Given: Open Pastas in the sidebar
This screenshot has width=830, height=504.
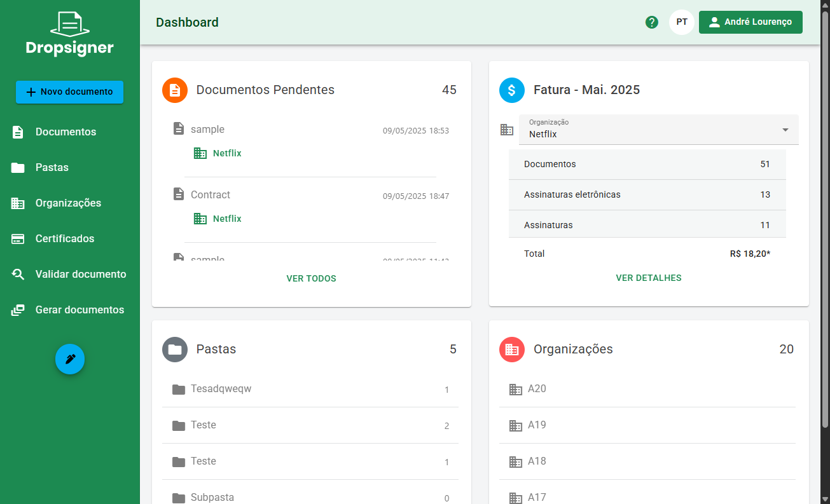Looking at the screenshot, I should (x=70, y=168).
